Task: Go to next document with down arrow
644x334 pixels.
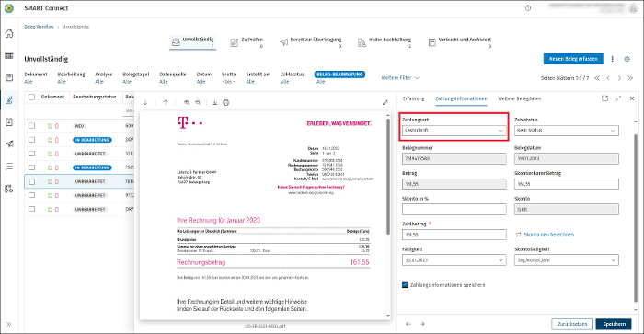Action: click(145, 103)
